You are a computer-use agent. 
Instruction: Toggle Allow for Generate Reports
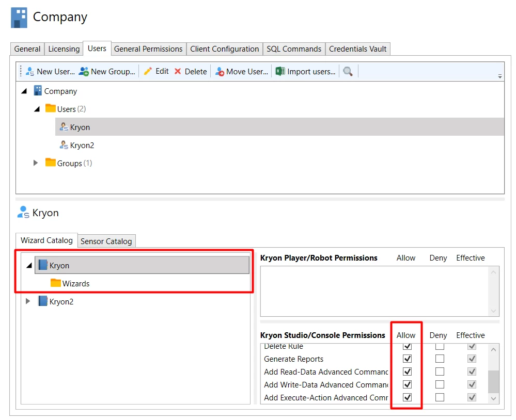pyautogui.click(x=407, y=359)
